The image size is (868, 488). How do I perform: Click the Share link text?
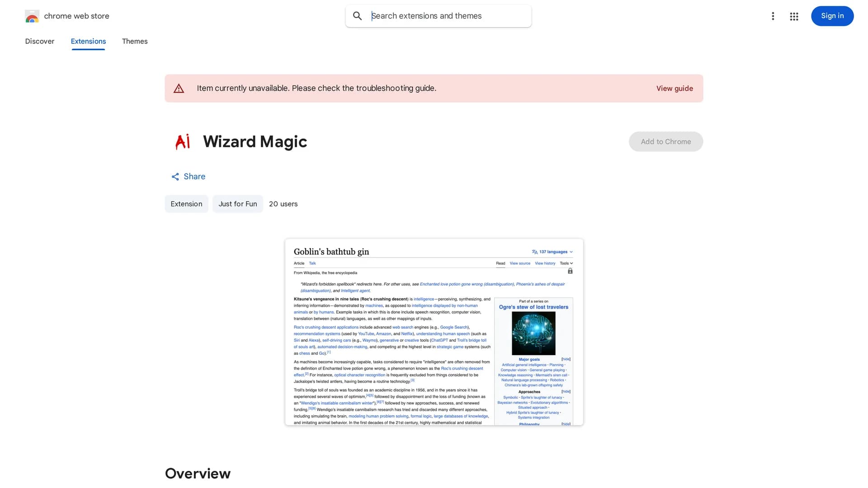pyautogui.click(x=194, y=177)
